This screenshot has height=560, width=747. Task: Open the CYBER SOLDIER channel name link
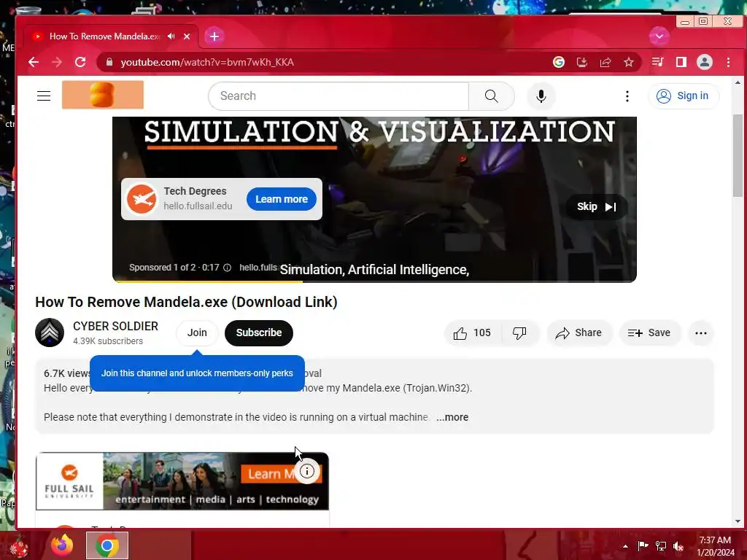[115, 326]
